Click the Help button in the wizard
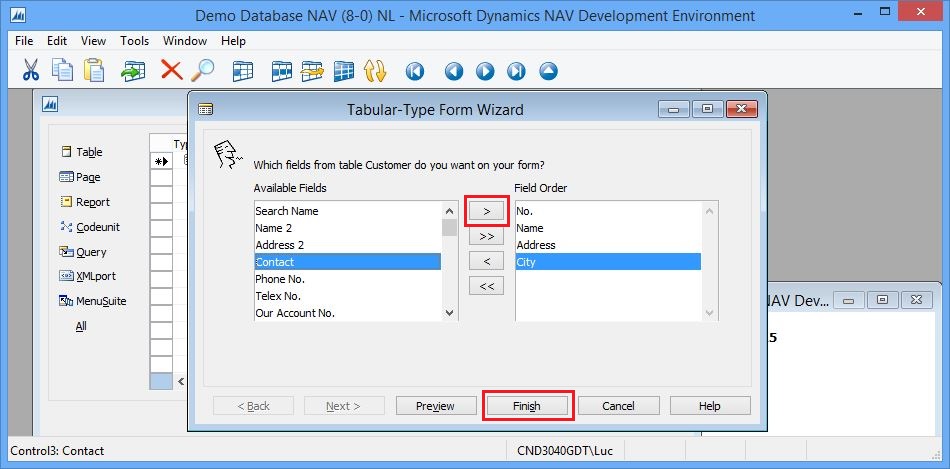950x469 pixels. (710, 406)
